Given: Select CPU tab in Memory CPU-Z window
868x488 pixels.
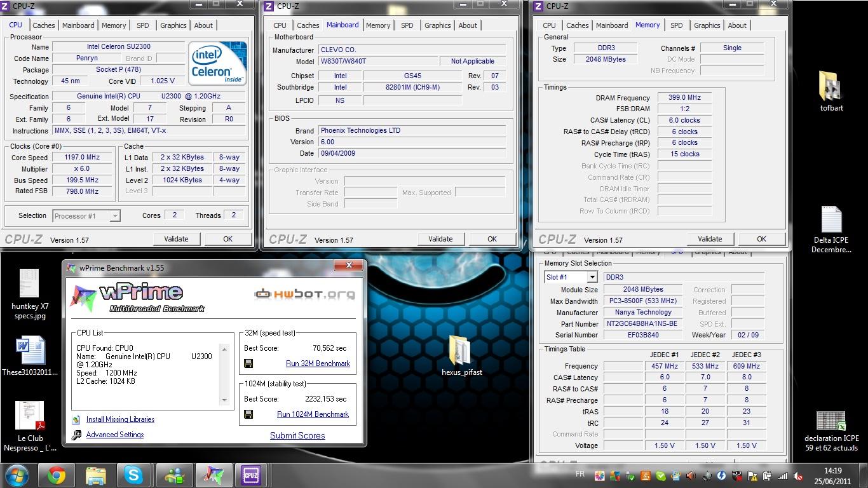Looking at the screenshot, I should point(550,25).
